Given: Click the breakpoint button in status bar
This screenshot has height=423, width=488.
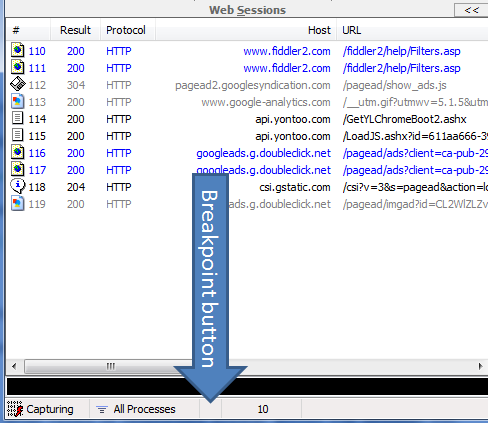Looking at the screenshot, I should point(210,409).
